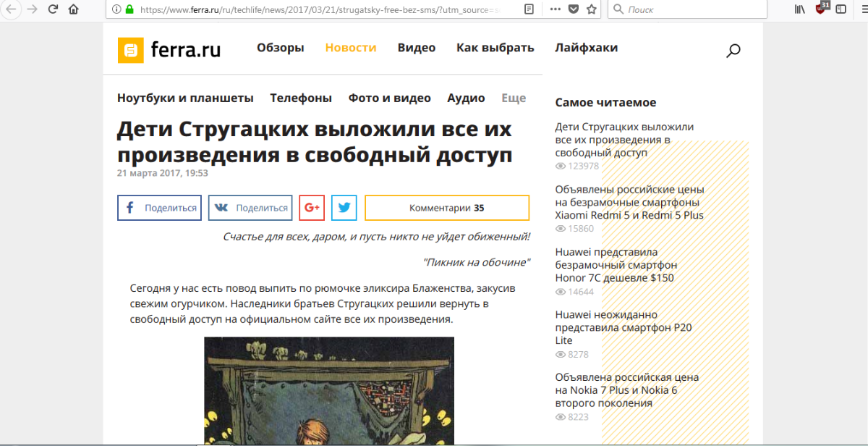Share the article via Google+
Image resolution: width=868 pixels, height=446 pixels.
(312, 208)
